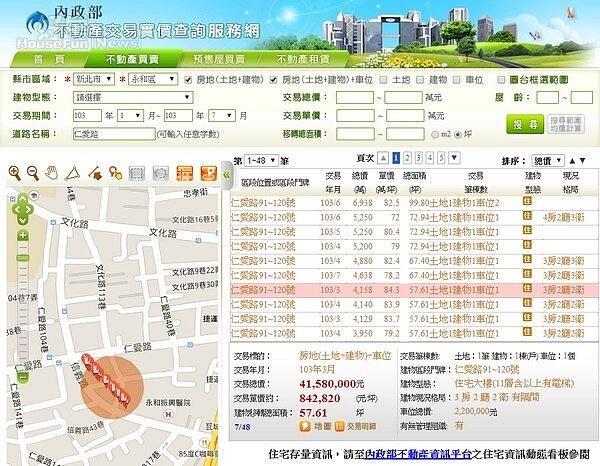Enable the 建物 checkbox

point(420,80)
